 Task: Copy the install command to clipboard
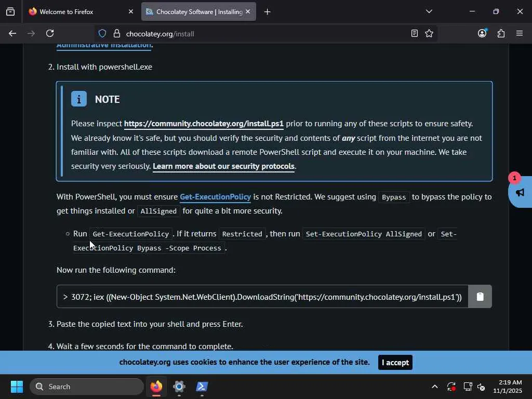coord(480,297)
